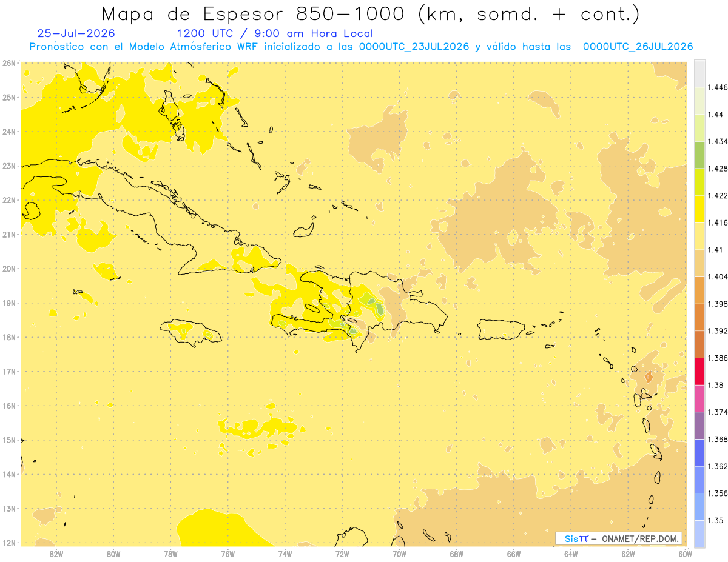The width and height of the screenshot is (728, 562).
Task: Click the longitude label '78W'
Action: point(170,554)
